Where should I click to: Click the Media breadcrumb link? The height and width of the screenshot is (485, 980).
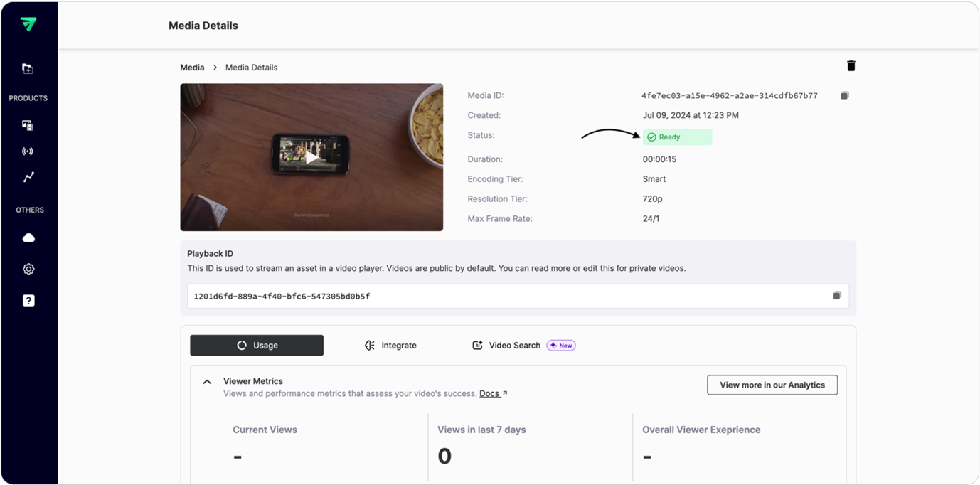[x=192, y=68]
